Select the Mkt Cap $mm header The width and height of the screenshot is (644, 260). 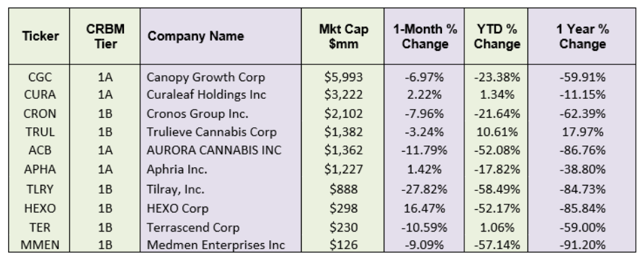click(344, 36)
